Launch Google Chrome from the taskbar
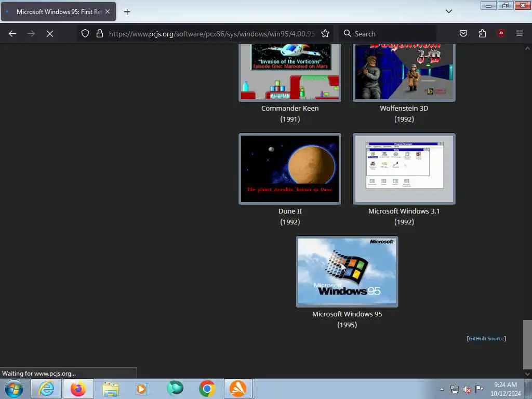 (x=207, y=389)
